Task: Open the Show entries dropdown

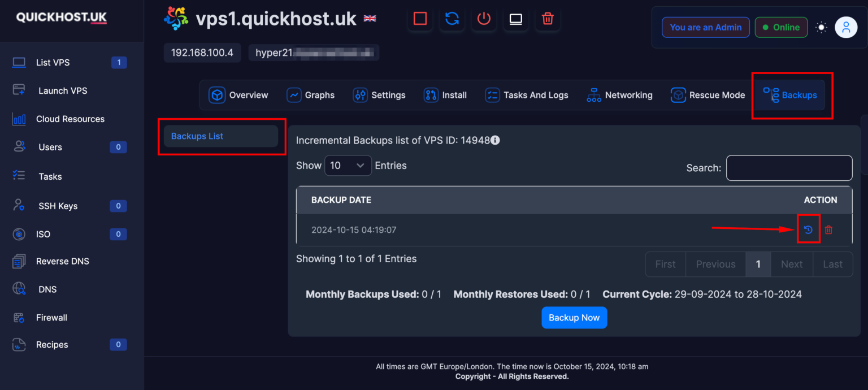Action: tap(348, 166)
